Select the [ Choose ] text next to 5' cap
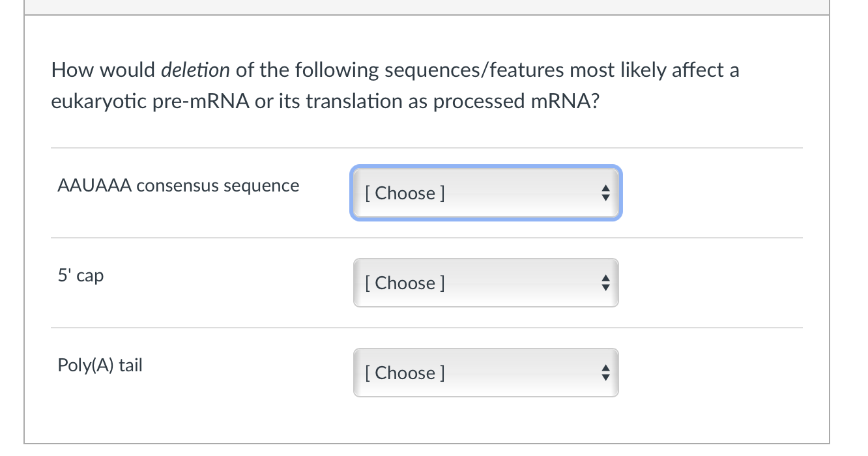Viewport: 868px width, 456px height. [404, 283]
